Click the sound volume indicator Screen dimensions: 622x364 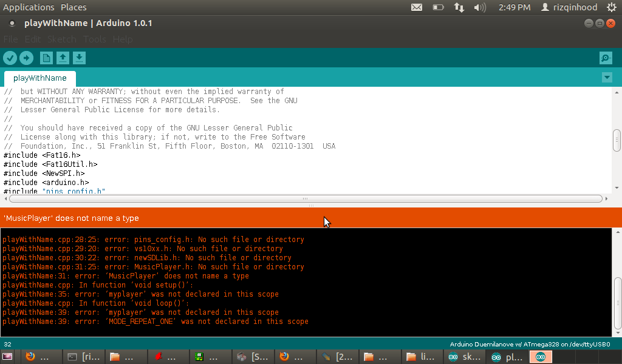[x=480, y=7]
